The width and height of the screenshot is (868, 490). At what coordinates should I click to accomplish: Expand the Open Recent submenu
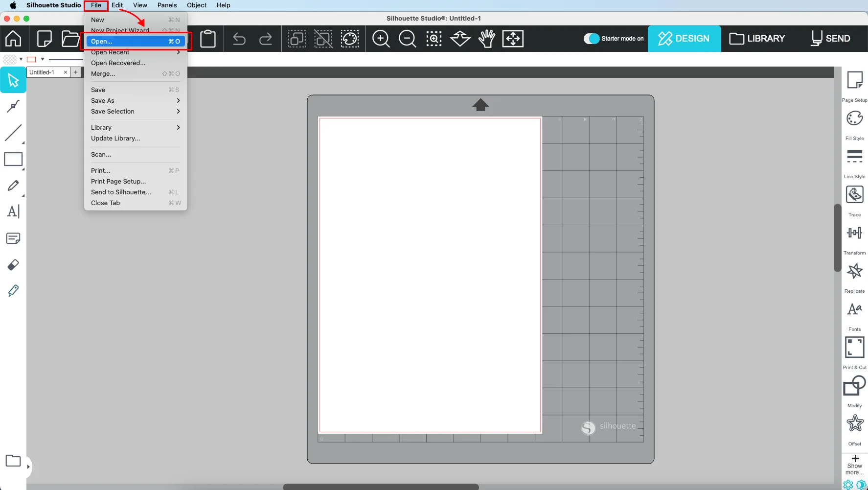click(x=136, y=52)
